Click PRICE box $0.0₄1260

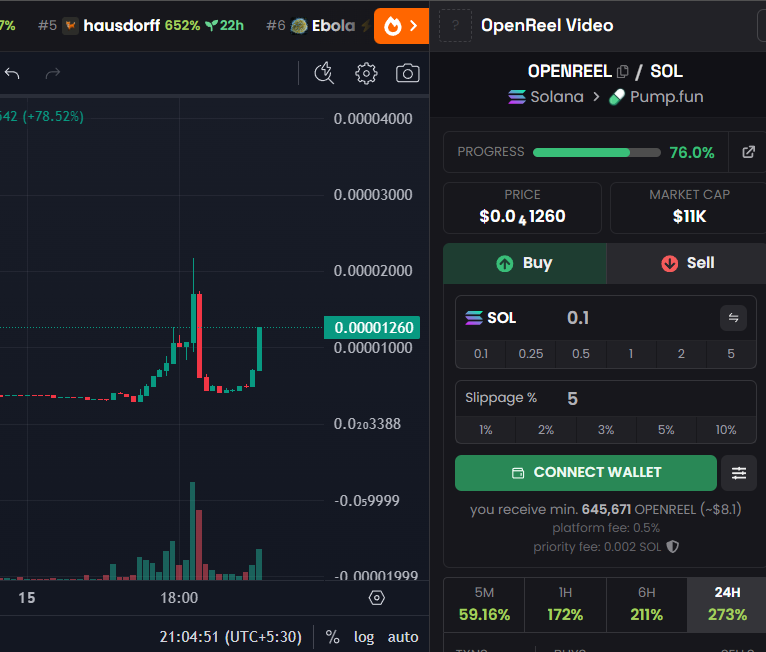522,208
